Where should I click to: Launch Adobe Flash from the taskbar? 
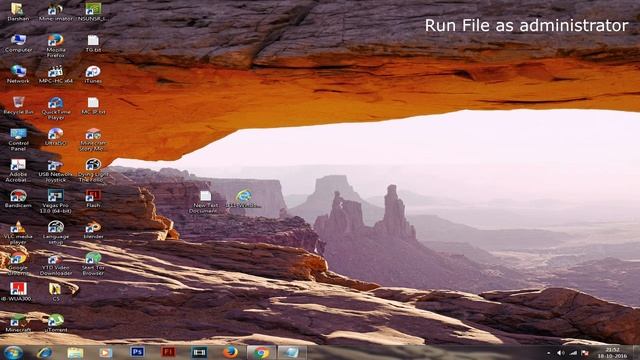(168, 352)
